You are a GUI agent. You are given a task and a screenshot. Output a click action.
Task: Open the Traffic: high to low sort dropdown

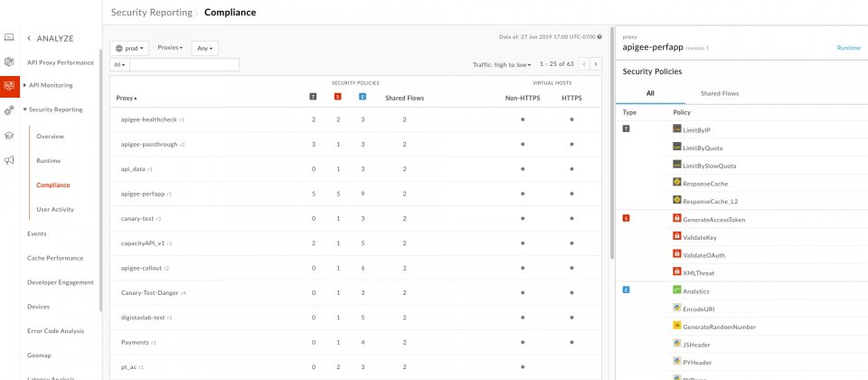pyautogui.click(x=502, y=64)
